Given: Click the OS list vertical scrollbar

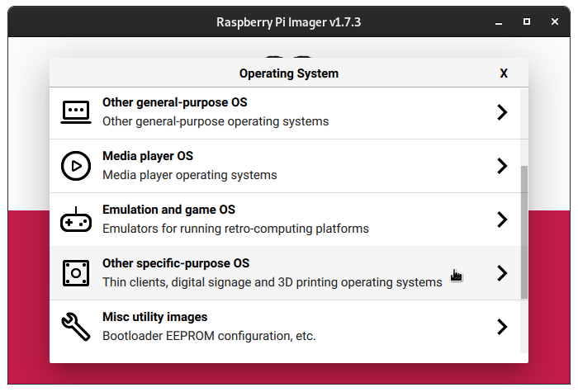Looking at the screenshot, I should pos(524,231).
